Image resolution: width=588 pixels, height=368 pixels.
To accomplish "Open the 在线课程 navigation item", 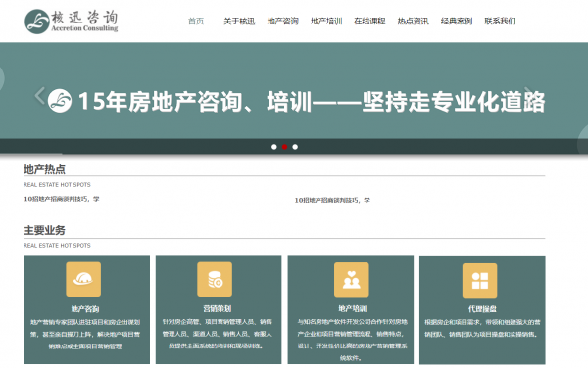I will 369,21.
